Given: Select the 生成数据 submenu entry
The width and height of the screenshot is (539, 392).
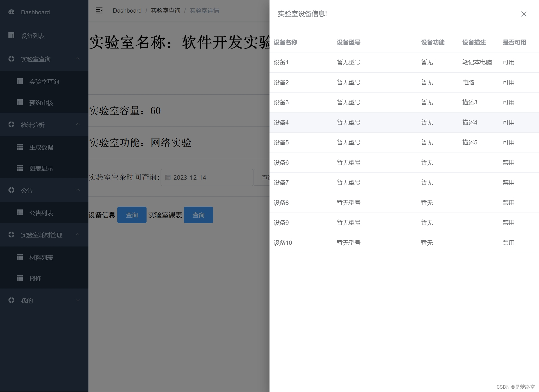Looking at the screenshot, I should coord(44,147).
